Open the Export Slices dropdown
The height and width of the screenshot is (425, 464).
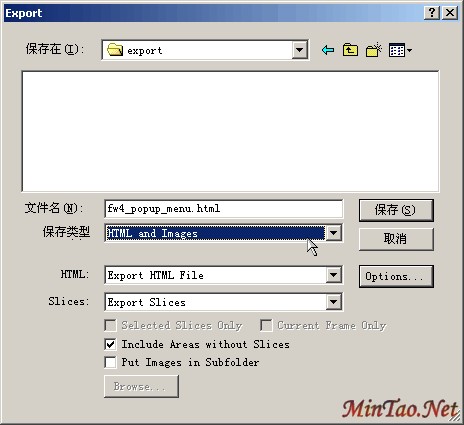pos(334,302)
